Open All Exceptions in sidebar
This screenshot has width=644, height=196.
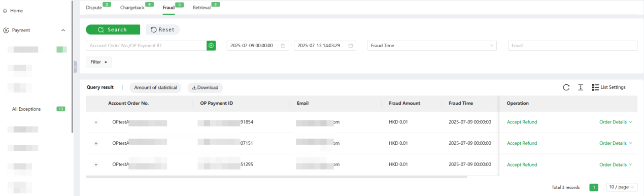tap(26, 109)
